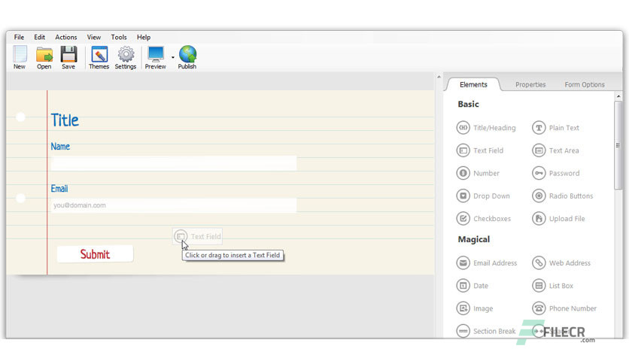Open the File menu
Screen dimensions: 629x364
19,38
